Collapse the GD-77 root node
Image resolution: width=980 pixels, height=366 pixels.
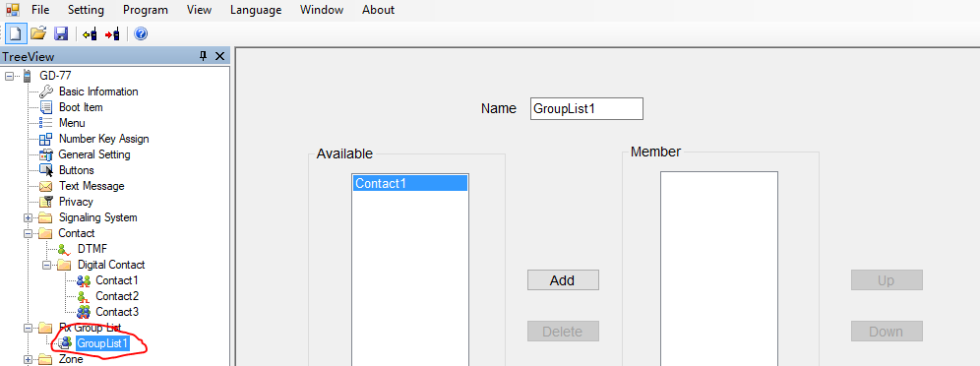(x=9, y=76)
